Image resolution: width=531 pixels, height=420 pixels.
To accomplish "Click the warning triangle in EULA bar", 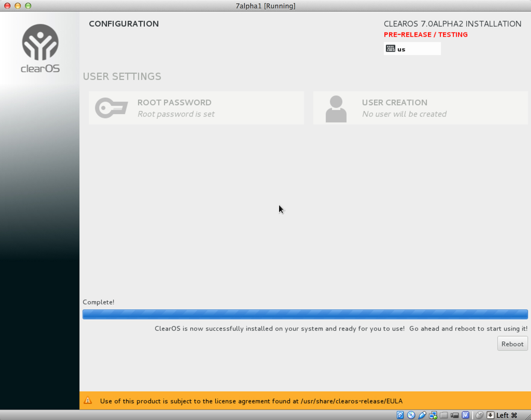I will coord(88,400).
